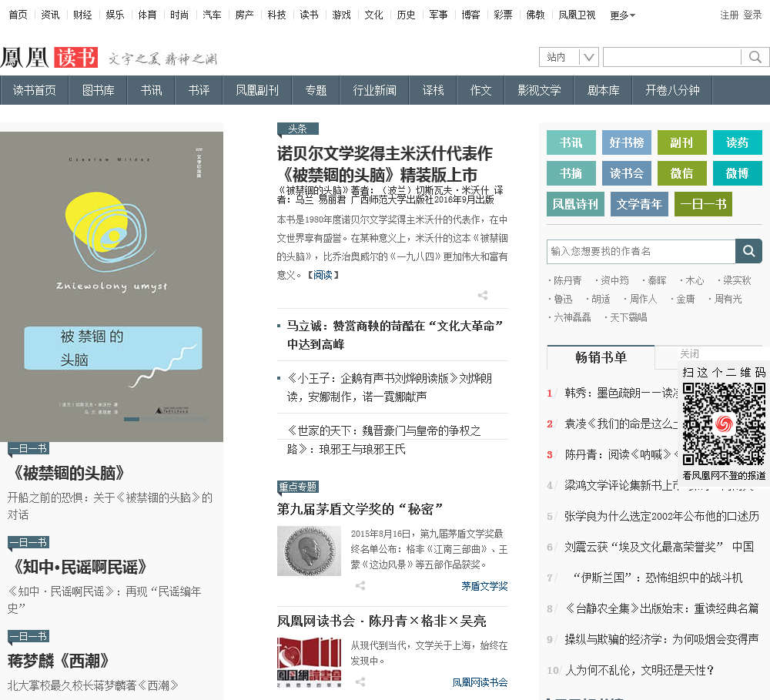Open 第九届茅盾文学奖的"秘密" feature
Viewport: 770px width, 700px height.
tap(360, 509)
